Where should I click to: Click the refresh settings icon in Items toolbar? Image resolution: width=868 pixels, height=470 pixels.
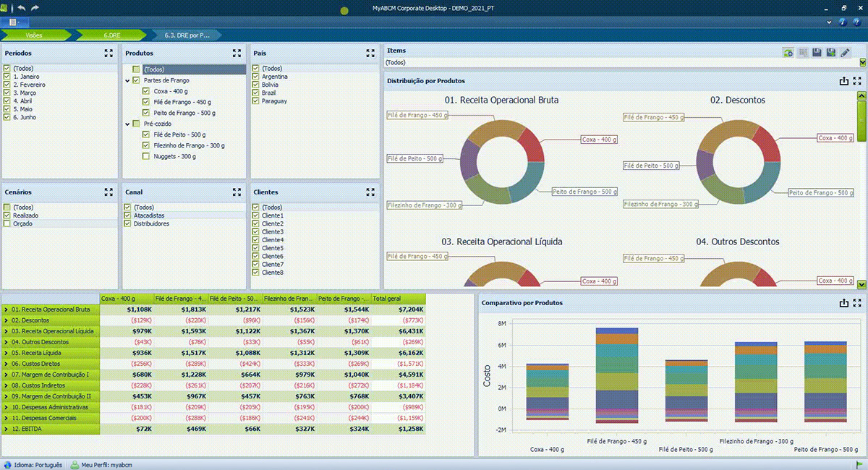click(x=788, y=53)
